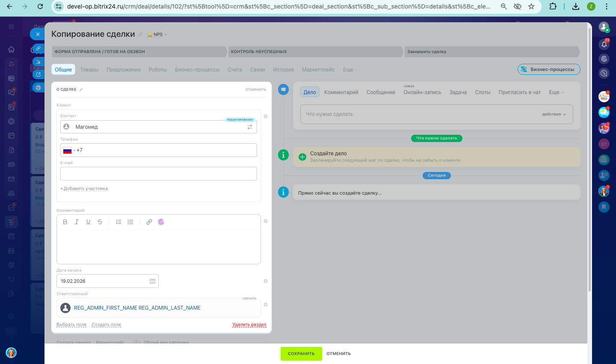Open phone country flag selector

point(67,151)
